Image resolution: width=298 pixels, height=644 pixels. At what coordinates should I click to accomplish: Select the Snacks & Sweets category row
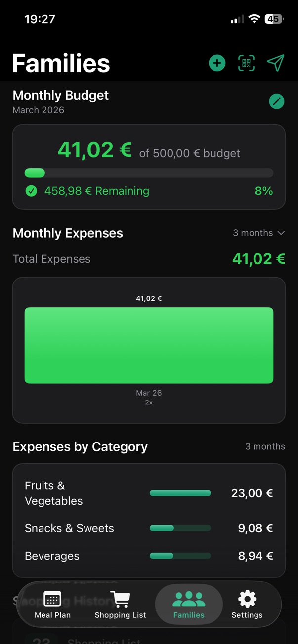pos(149,528)
